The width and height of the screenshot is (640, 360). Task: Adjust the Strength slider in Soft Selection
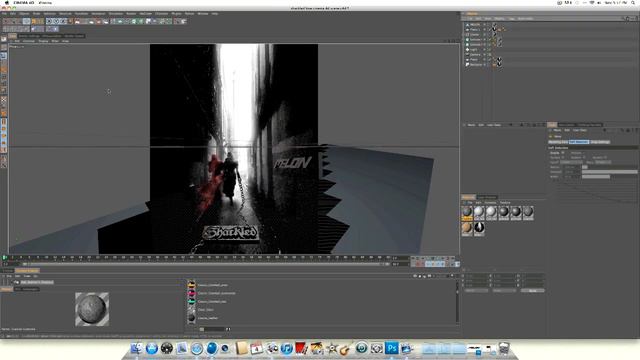(x=609, y=172)
